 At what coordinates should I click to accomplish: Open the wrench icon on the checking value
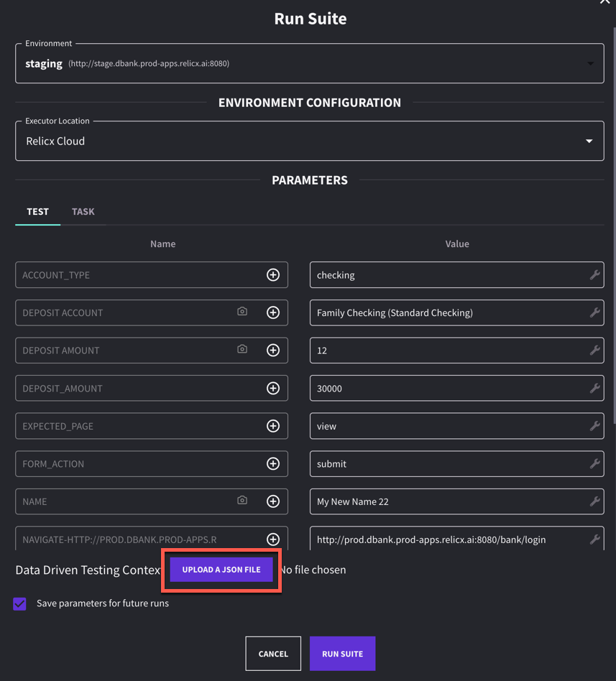pyautogui.click(x=594, y=274)
